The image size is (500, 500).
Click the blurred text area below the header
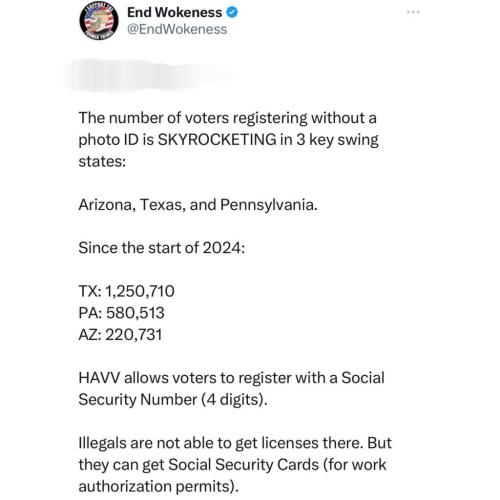coord(148,76)
